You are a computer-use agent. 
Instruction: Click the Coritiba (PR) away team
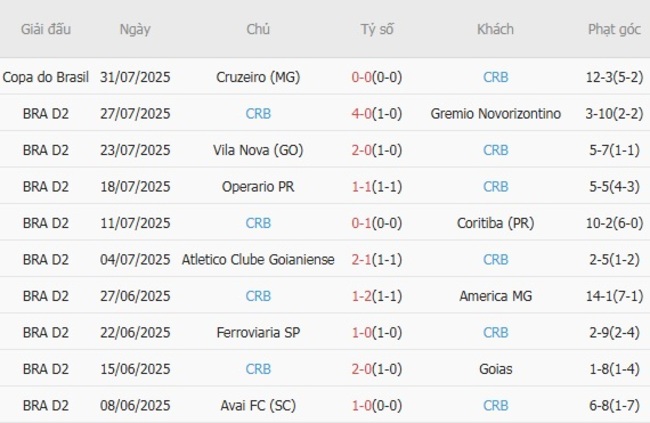(x=495, y=223)
